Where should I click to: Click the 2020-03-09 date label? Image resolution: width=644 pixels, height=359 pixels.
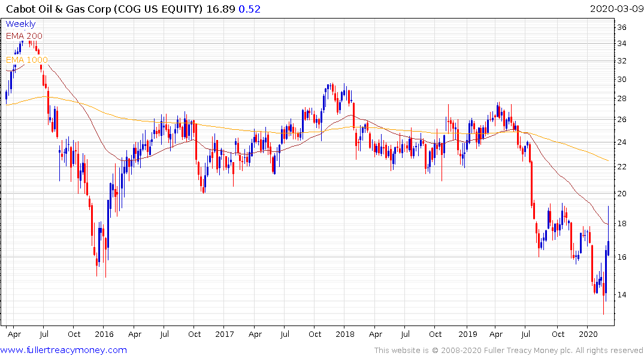point(616,9)
